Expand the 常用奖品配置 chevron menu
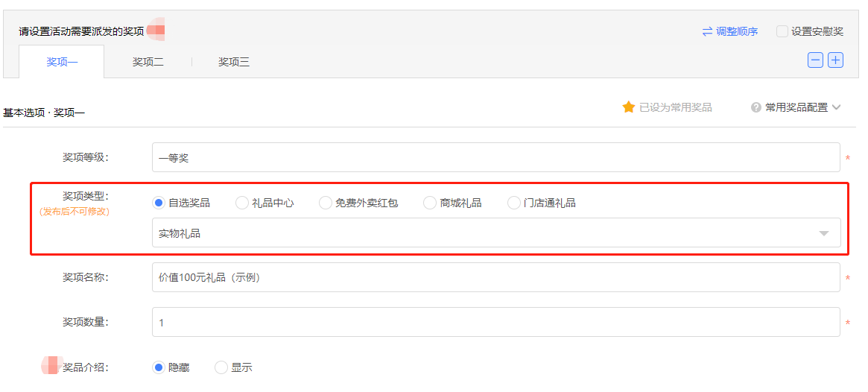868x392 pixels. coord(836,107)
